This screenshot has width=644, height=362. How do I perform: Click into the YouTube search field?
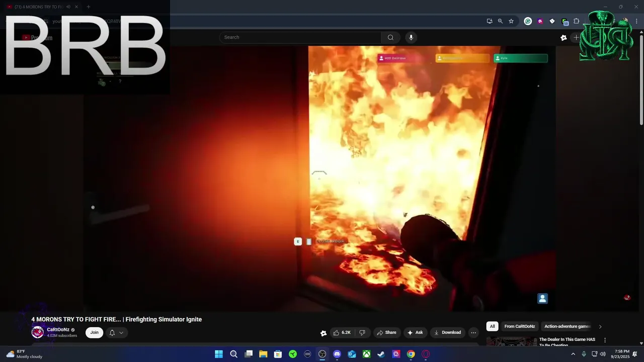point(300,37)
